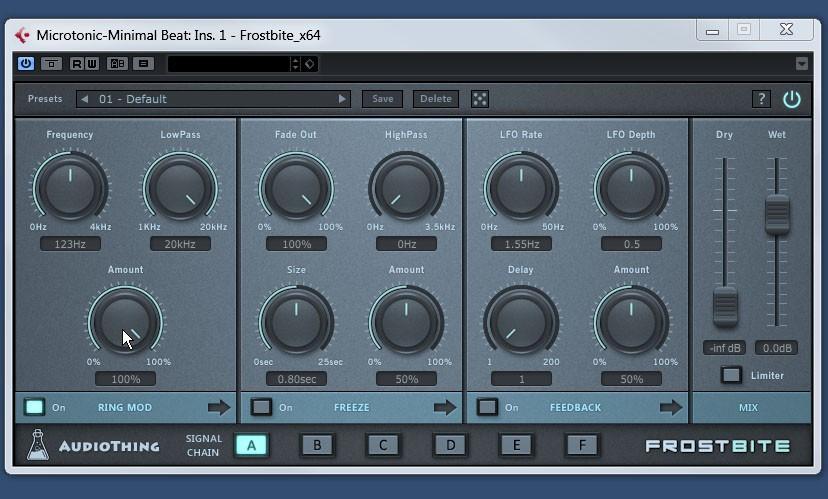Click the Frostbite plugin power icon
The height and width of the screenshot is (499, 828).
click(791, 99)
